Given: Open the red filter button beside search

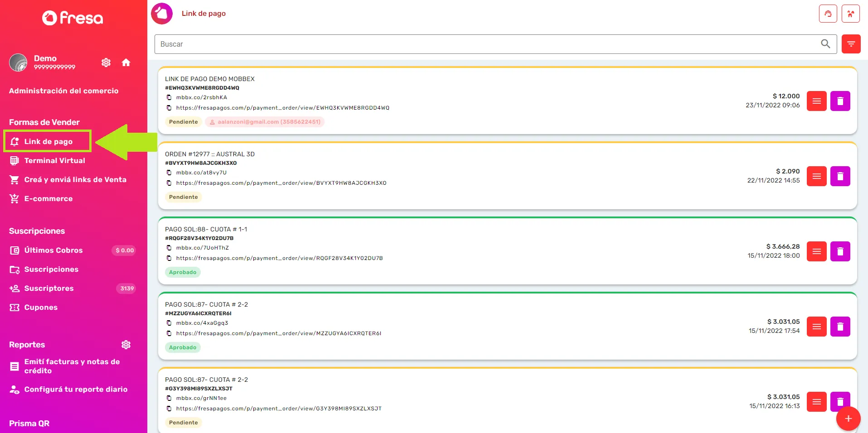Looking at the screenshot, I should click(851, 44).
